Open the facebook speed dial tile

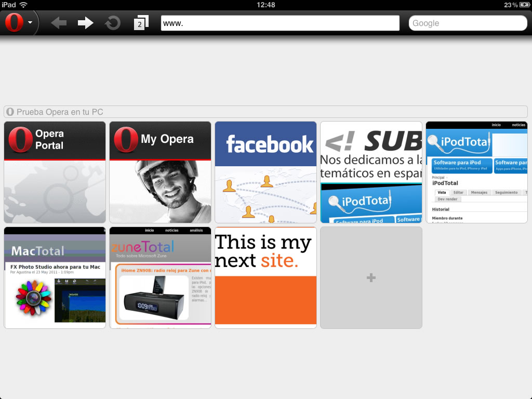click(265, 172)
